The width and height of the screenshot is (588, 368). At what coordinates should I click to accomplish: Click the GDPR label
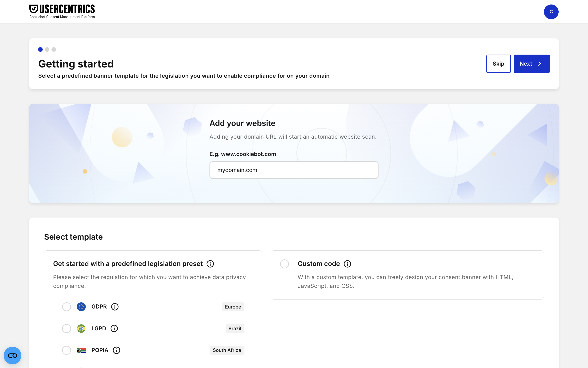99,307
